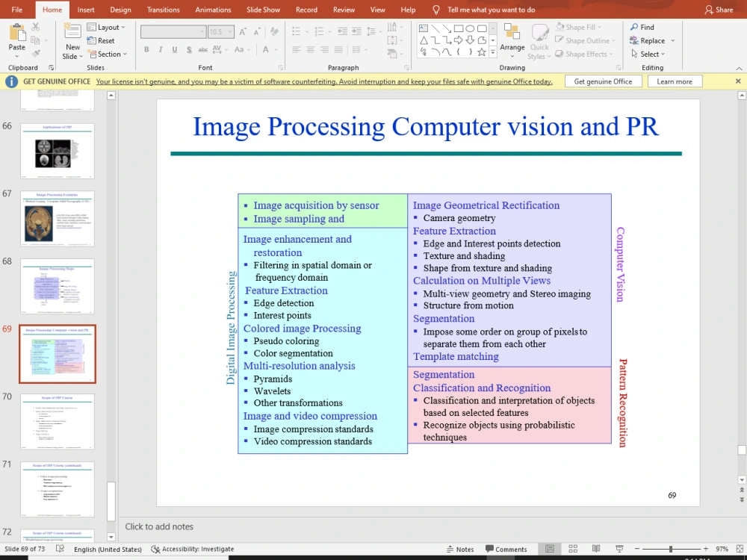
Task: Click the zoom in plus button
Action: point(706,549)
